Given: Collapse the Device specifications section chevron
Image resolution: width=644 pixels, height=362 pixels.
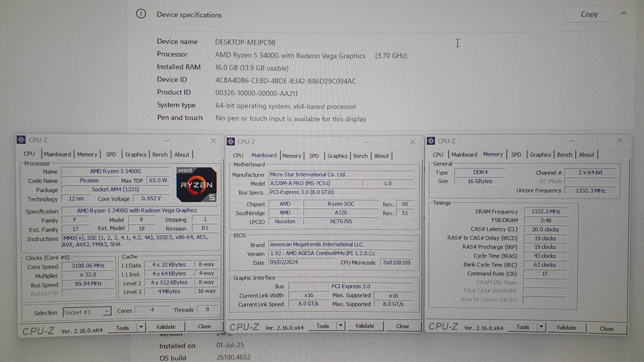Looking at the screenshot, I should (x=624, y=13).
